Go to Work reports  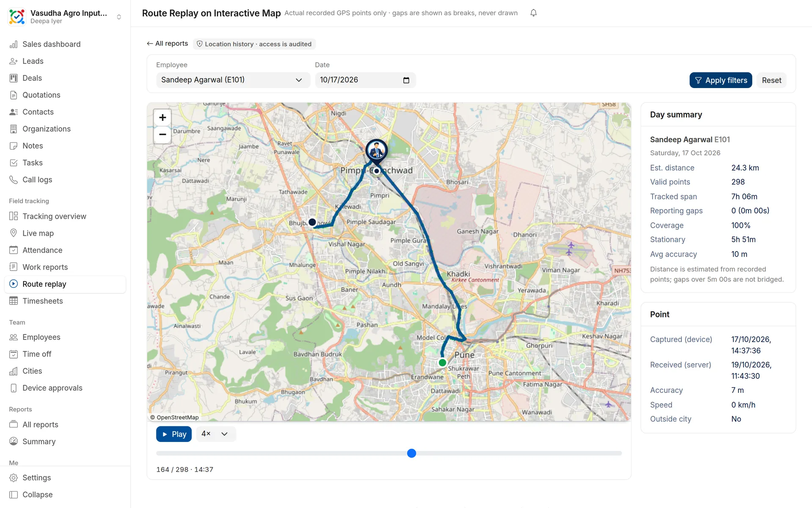click(65, 267)
